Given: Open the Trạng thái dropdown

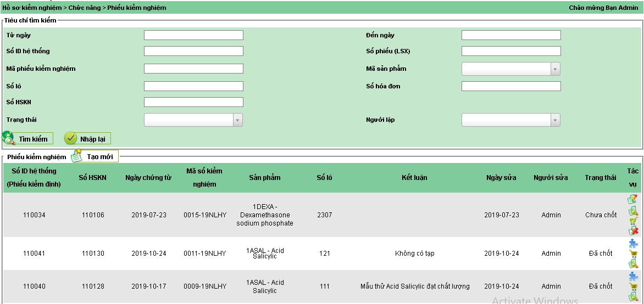Looking at the screenshot, I should click(193, 120).
